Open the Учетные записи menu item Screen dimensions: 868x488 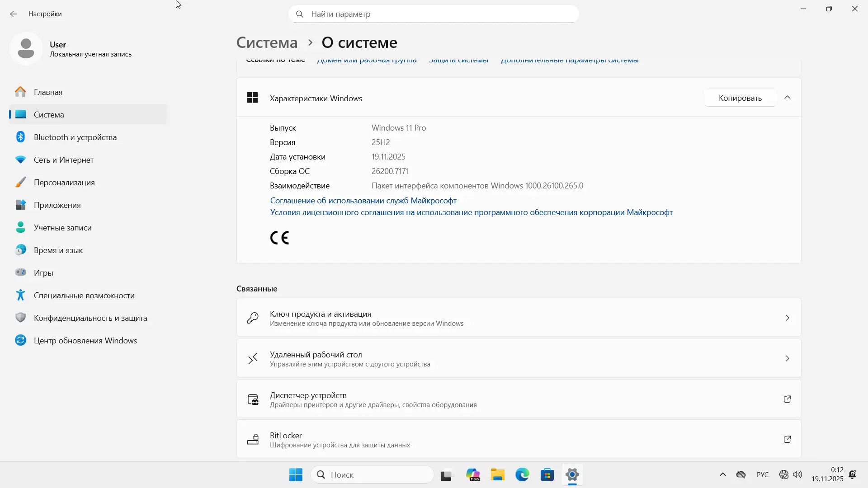point(62,227)
